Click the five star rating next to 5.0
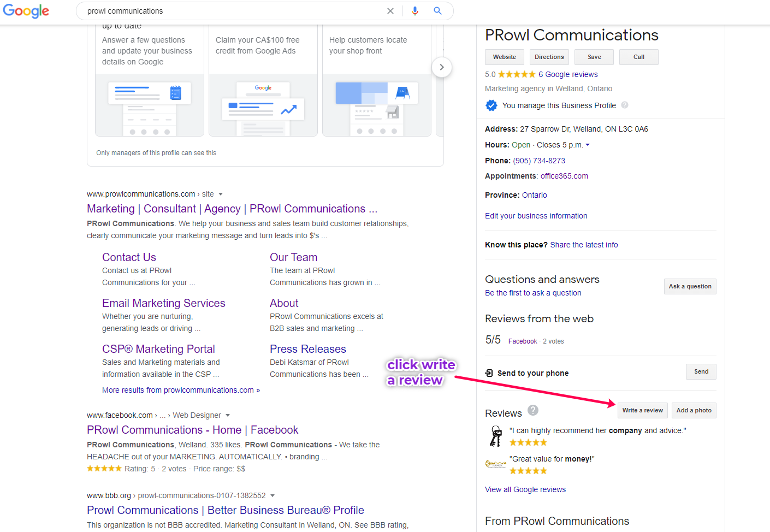The width and height of the screenshot is (770, 532). (x=517, y=74)
